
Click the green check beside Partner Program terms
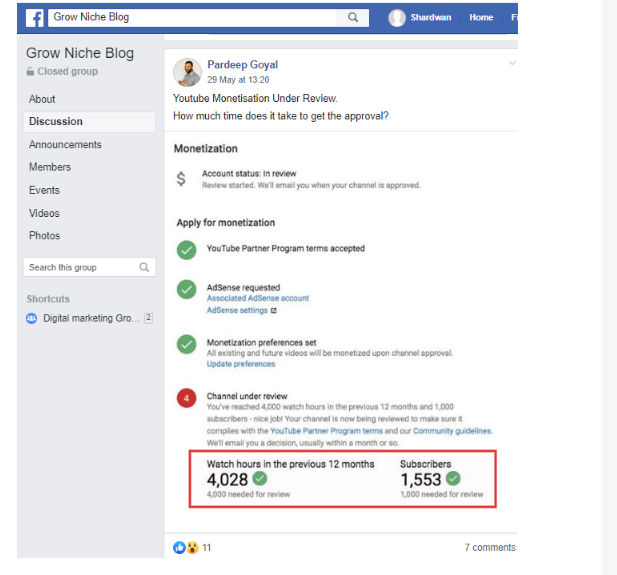187,250
